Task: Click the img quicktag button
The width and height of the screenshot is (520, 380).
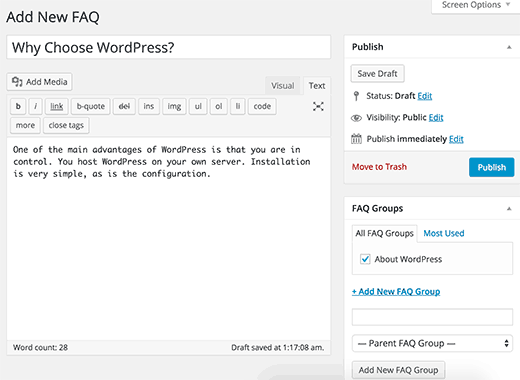Action: (x=174, y=106)
